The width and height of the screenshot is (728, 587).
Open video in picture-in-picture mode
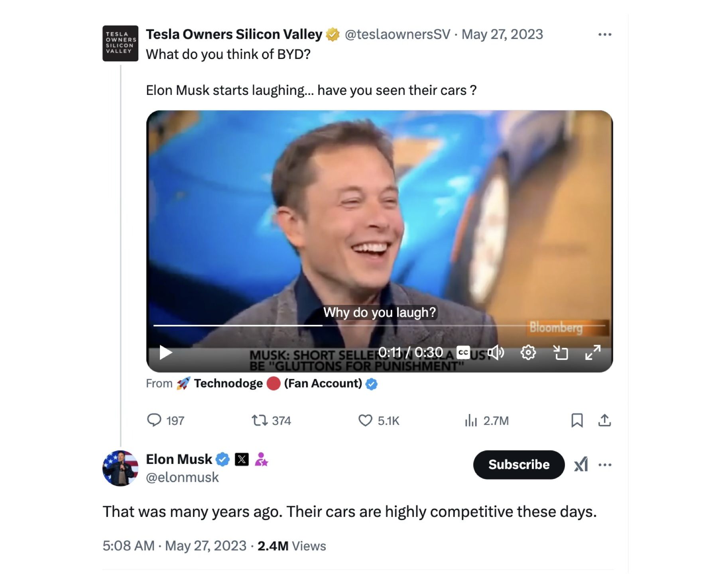(561, 352)
